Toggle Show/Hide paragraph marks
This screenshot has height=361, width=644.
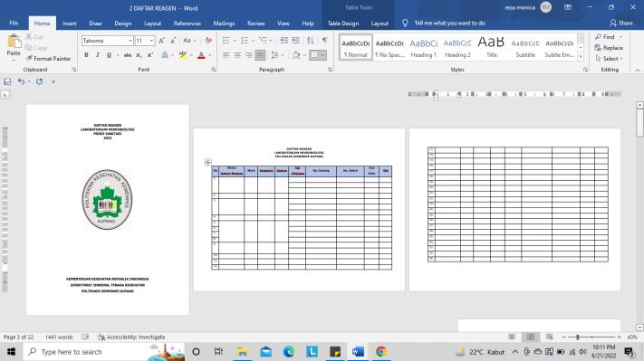coord(324,40)
